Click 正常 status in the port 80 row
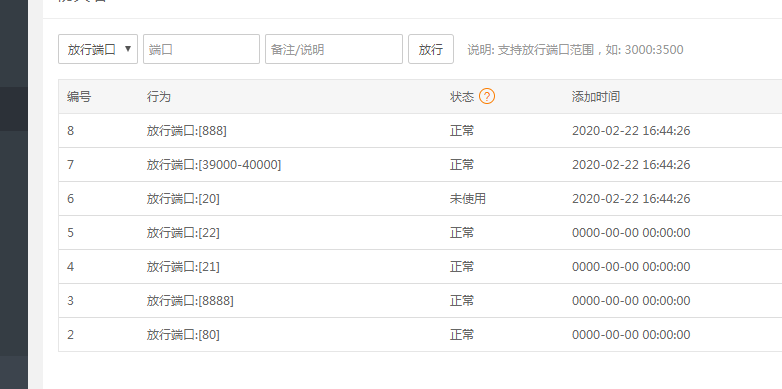 pyautogui.click(x=462, y=334)
